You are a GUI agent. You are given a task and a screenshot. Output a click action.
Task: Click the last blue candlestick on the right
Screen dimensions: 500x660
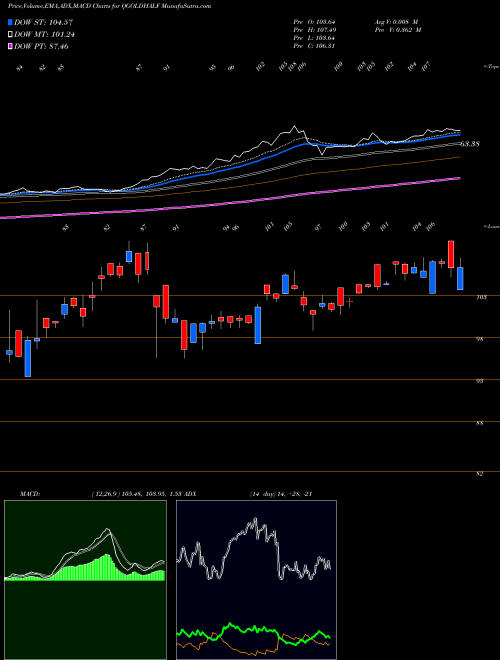coord(460,278)
